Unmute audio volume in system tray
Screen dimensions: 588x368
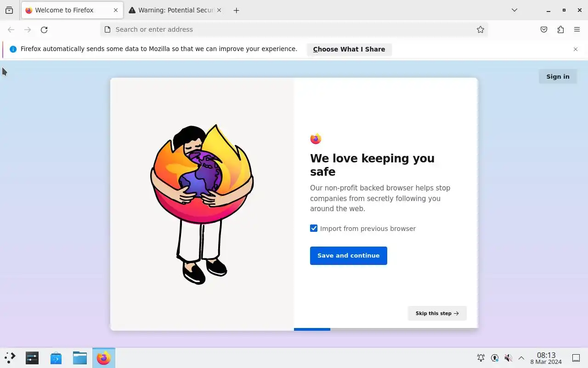[x=508, y=358]
